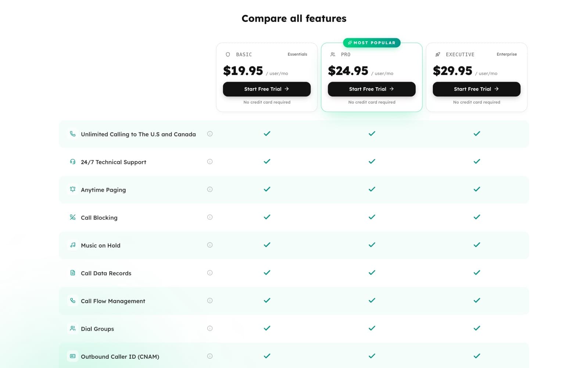Open info tooltip for Unlimited Calling row
Screen dimensions: 588x368
coord(210,134)
